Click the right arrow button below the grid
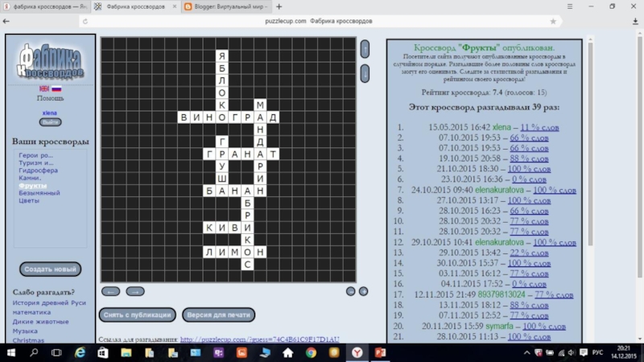This screenshot has width=644, height=362. [135, 291]
